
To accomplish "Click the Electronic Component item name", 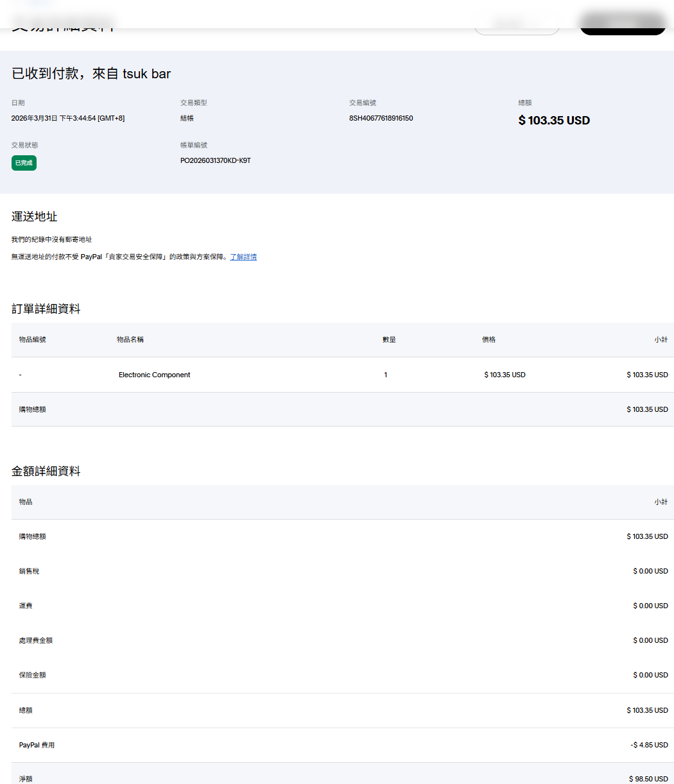I will (154, 375).
